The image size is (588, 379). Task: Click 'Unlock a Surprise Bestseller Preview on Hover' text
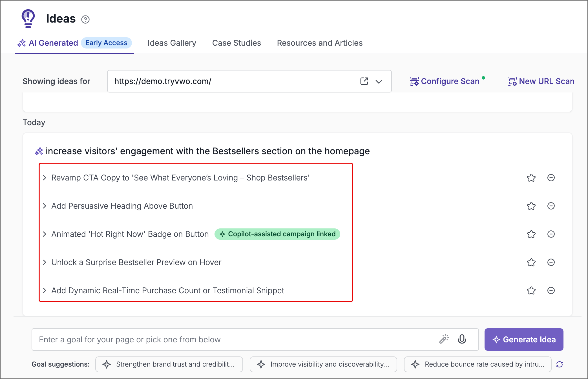pos(136,262)
